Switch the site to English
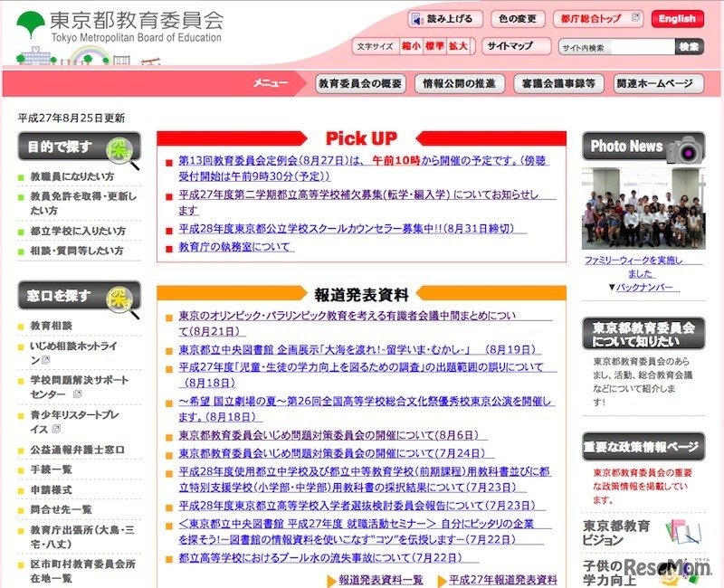 677,18
